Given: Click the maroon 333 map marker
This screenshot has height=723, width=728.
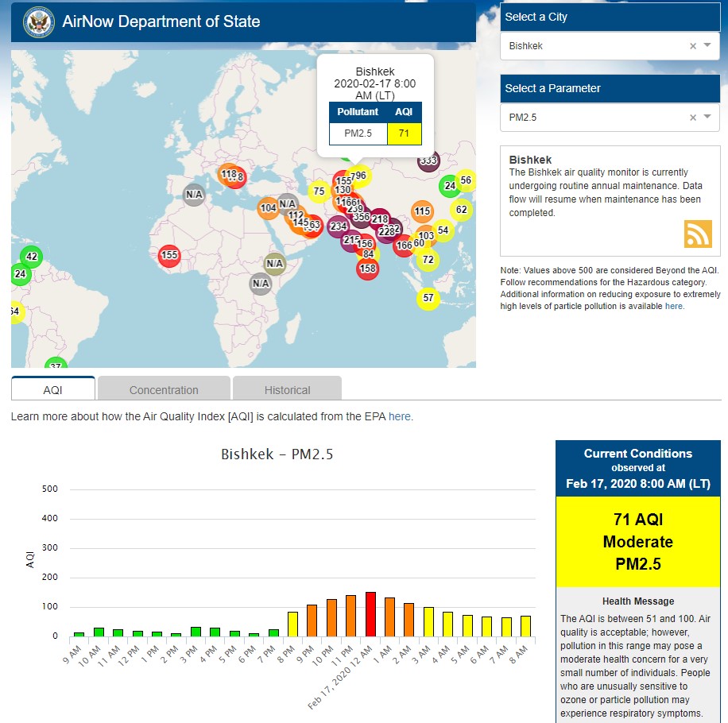Looking at the screenshot, I should click(428, 160).
